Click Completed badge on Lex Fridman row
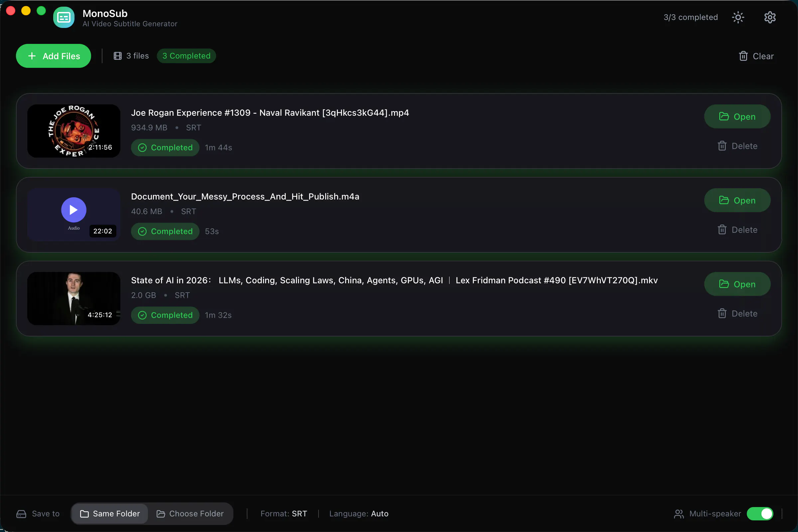Screen dimensions: 798x532 pos(165,315)
